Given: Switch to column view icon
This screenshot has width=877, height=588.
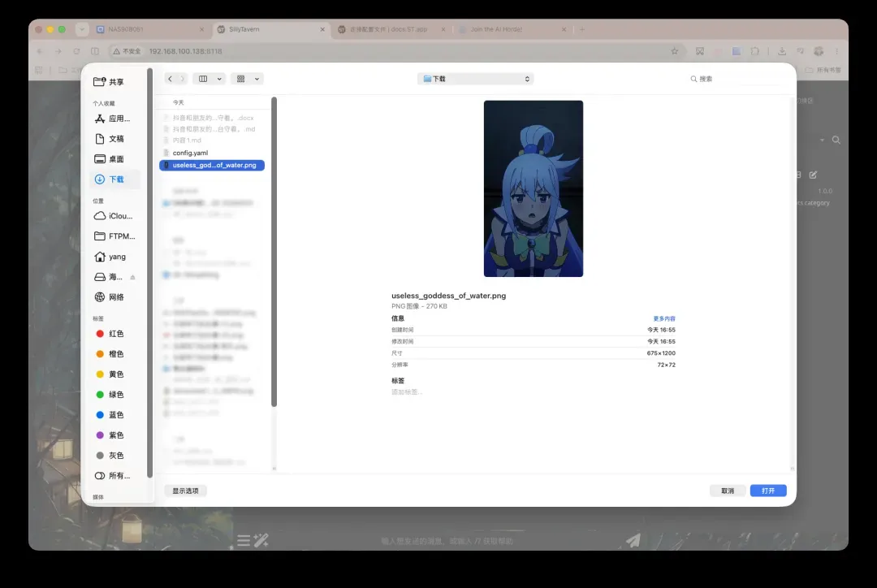Looking at the screenshot, I should click(203, 79).
